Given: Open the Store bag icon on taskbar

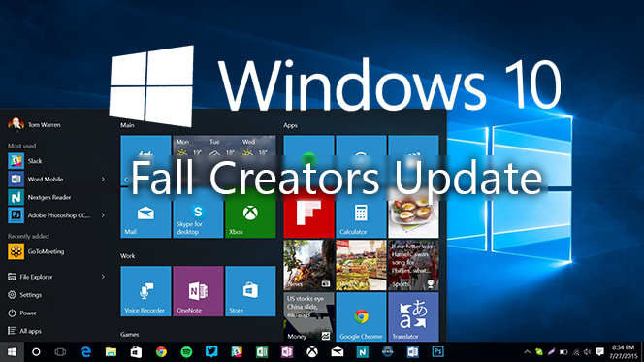Looking at the screenshot, I should 136,352.
